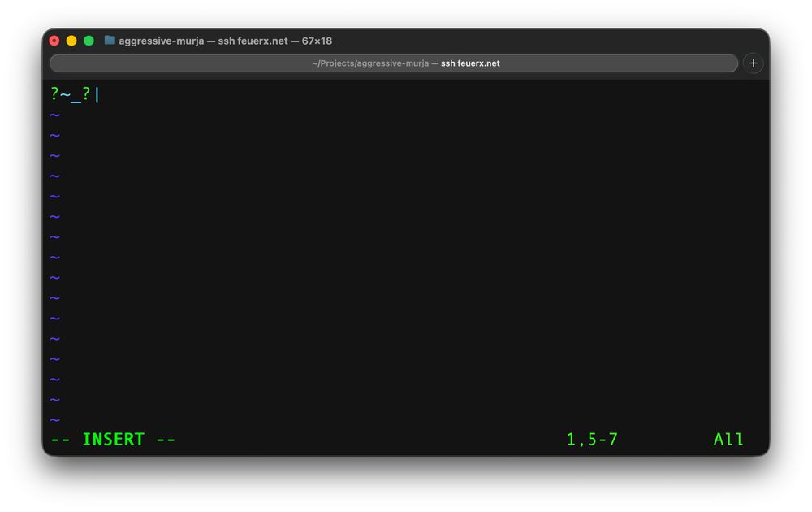The height and width of the screenshot is (512, 812).
Task: Click the ?~_? text on first line
Action: (x=71, y=93)
